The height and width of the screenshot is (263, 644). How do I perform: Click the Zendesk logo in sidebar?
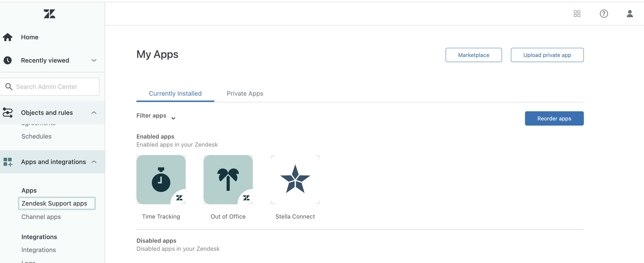(49, 14)
